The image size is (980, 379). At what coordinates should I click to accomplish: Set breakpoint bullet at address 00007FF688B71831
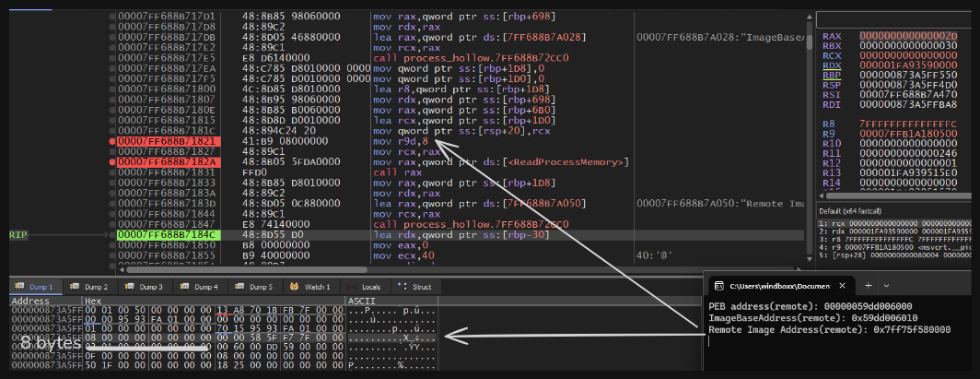(x=112, y=172)
